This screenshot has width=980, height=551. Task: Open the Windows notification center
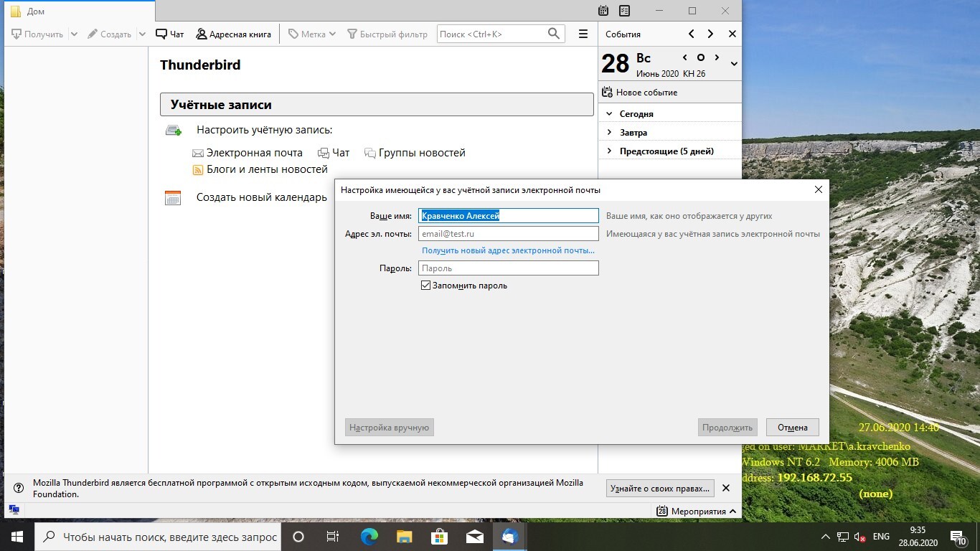958,537
